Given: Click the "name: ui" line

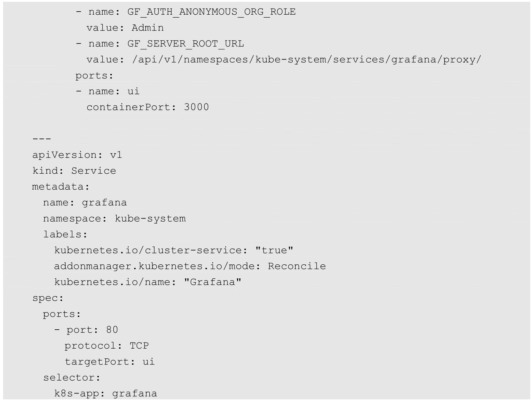Looking at the screenshot, I should click(x=114, y=91).
